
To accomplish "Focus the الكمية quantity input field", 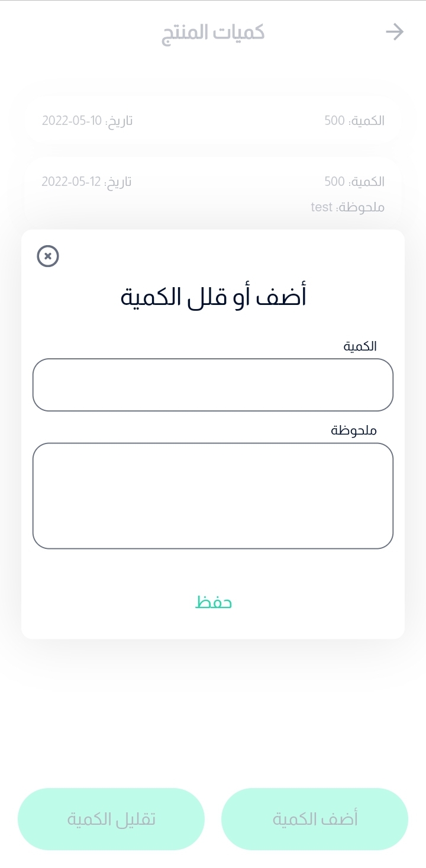I will (x=213, y=385).
